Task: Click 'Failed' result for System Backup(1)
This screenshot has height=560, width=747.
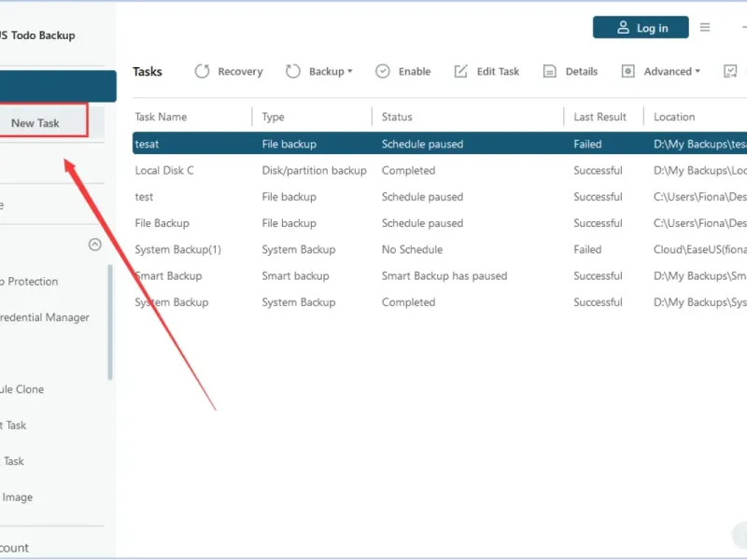Action: coord(587,249)
